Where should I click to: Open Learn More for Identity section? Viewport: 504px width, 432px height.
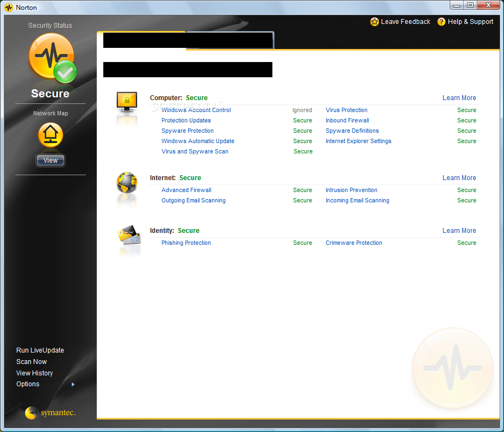(459, 231)
